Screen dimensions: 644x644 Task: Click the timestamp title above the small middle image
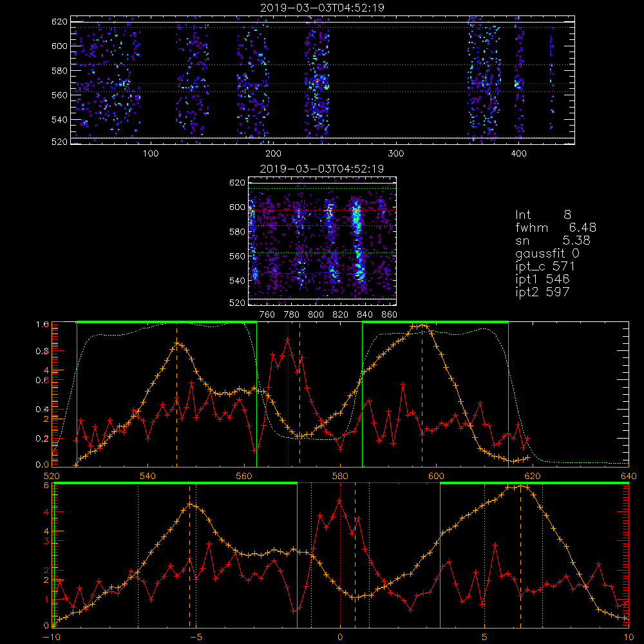pyautogui.click(x=322, y=169)
